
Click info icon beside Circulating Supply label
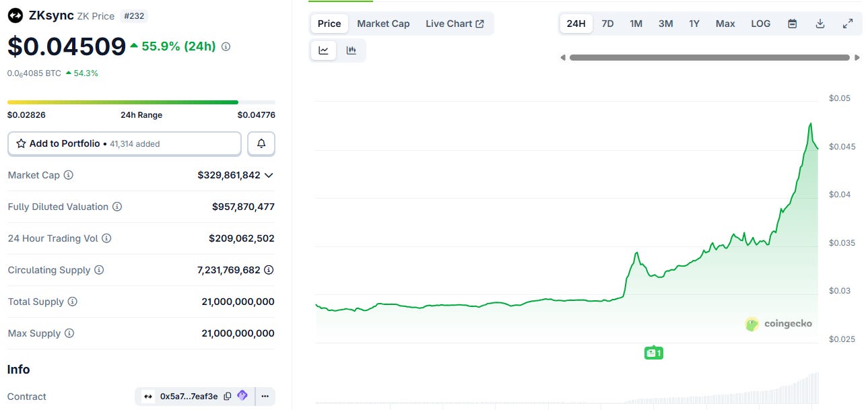pos(99,270)
